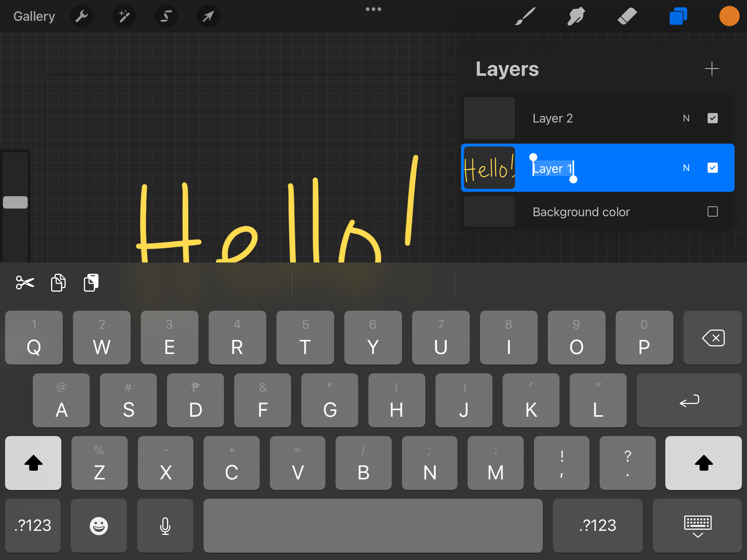Image resolution: width=747 pixels, height=560 pixels.
Task: Enable Background color visibility checkbox
Action: pos(712,211)
